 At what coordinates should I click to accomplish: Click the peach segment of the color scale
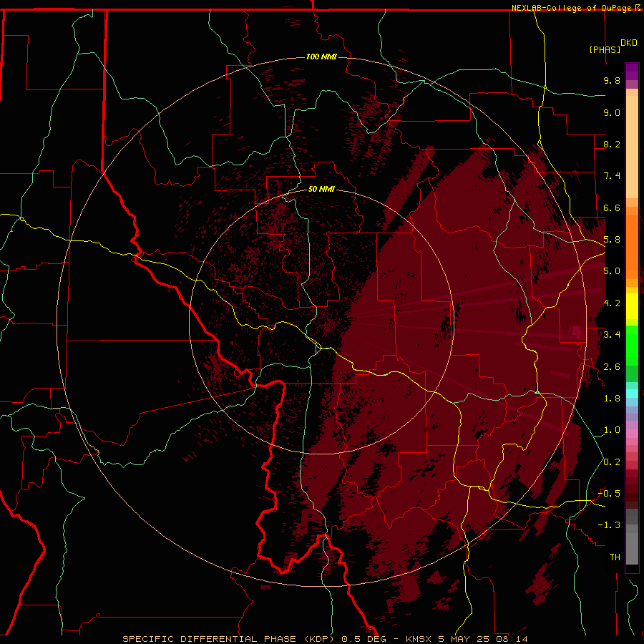coord(632,147)
